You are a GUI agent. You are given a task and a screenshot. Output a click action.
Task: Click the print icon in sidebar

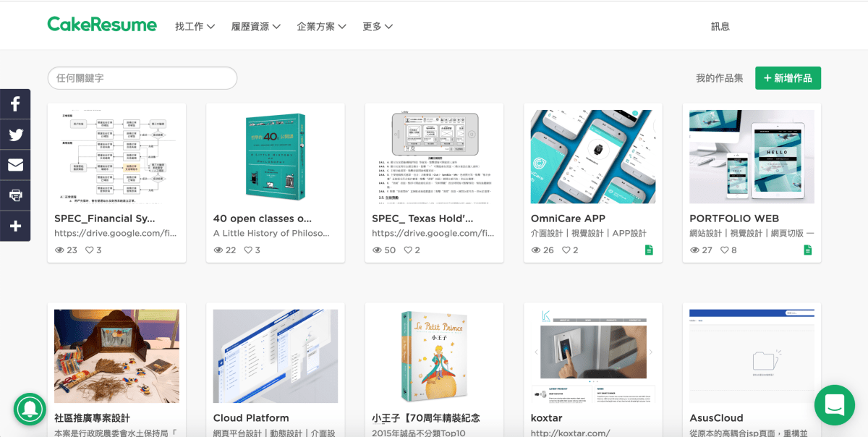pos(15,195)
